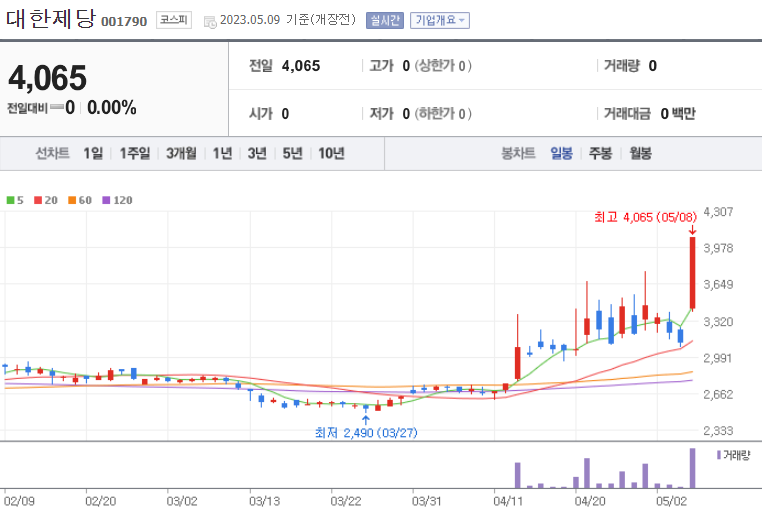Viewport: 762px width, 516px height.
Task: Click the 0.00% change rate value
Action: pos(112,108)
